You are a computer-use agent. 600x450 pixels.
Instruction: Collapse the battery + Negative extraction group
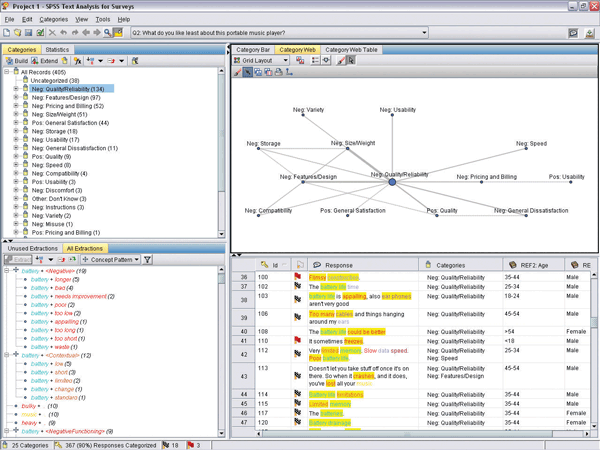[6, 270]
